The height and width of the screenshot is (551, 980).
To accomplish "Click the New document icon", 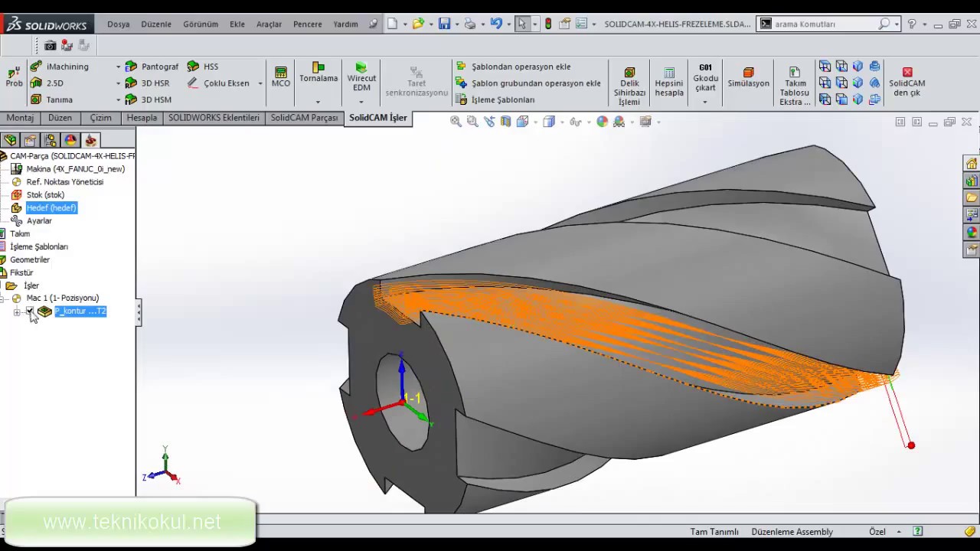I will (392, 24).
